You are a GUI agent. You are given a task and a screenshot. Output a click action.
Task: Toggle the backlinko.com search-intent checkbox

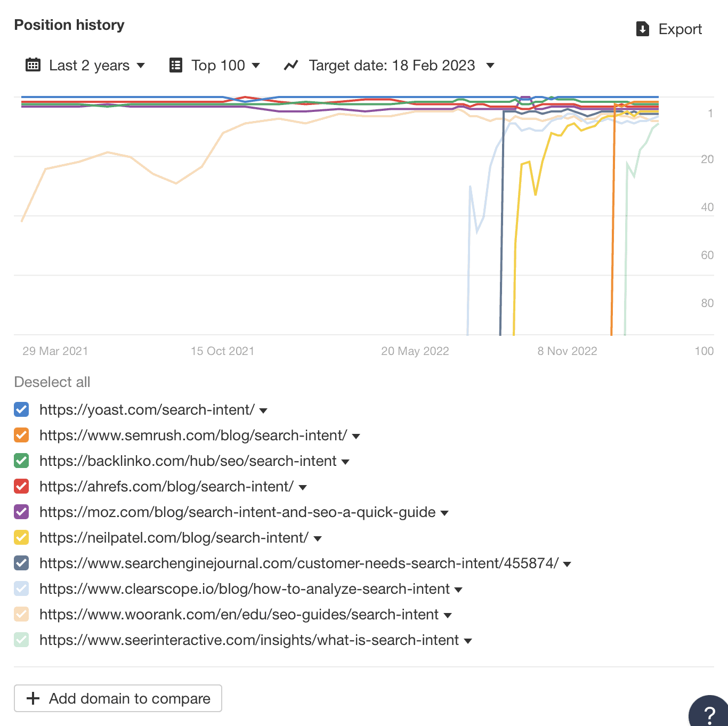coord(21,461)
